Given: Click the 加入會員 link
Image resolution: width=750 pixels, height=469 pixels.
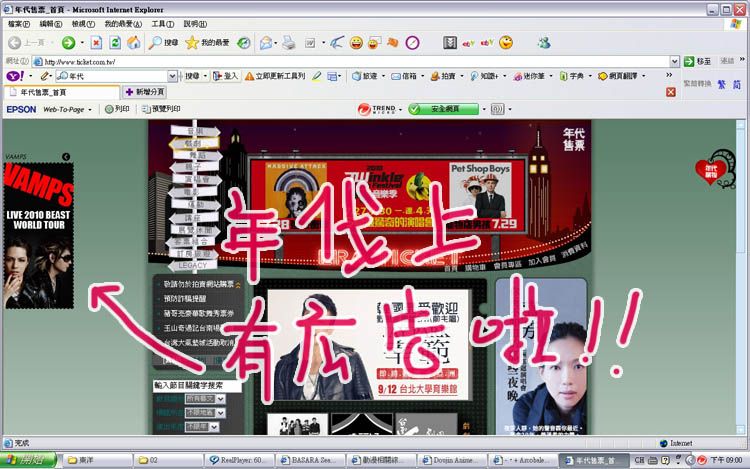Looking at the screenshot, I should 541,261.
